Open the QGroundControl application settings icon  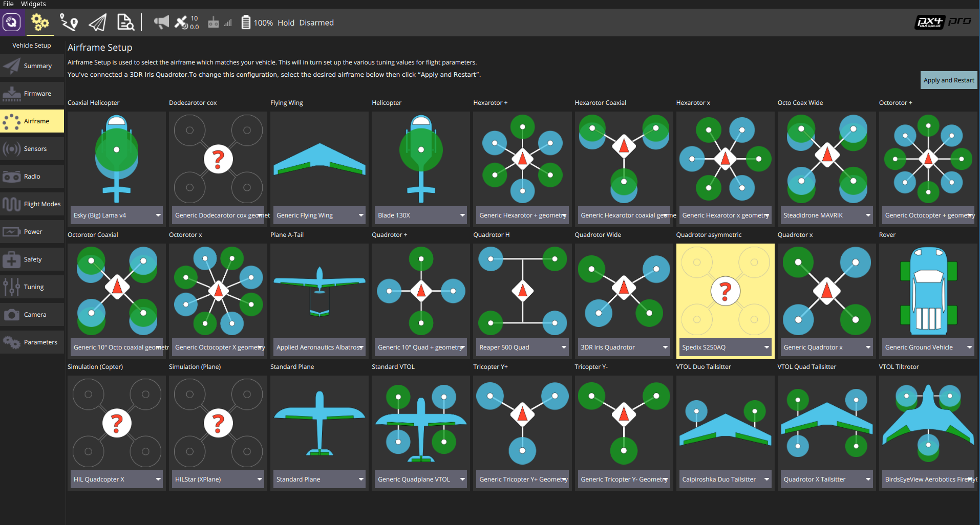tap(12, 23)
